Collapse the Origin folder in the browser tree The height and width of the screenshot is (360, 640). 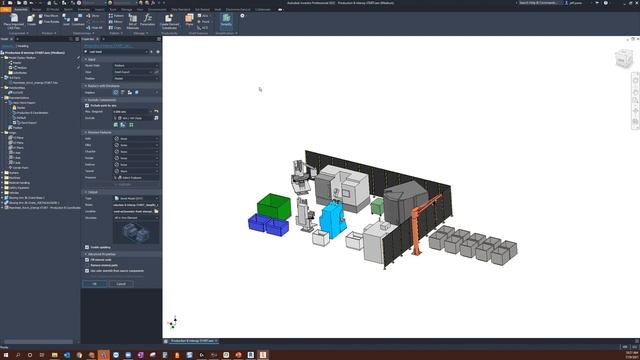click(x=2, y=133)
